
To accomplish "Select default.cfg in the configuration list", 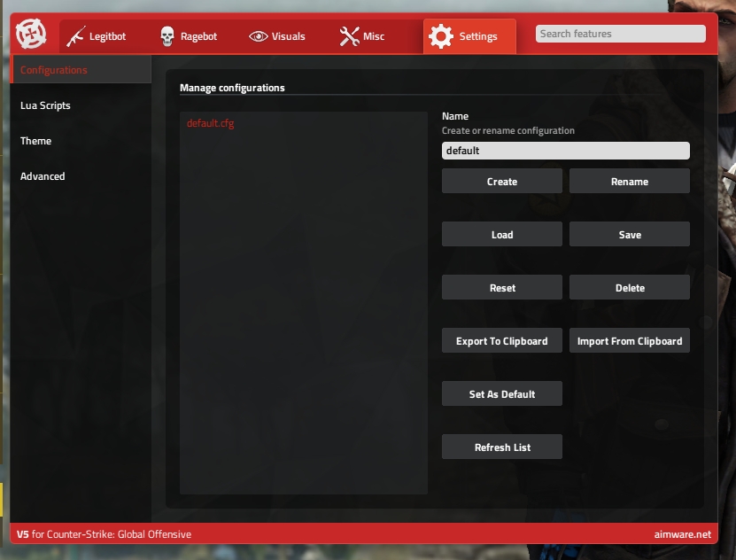I will [210, 123].
